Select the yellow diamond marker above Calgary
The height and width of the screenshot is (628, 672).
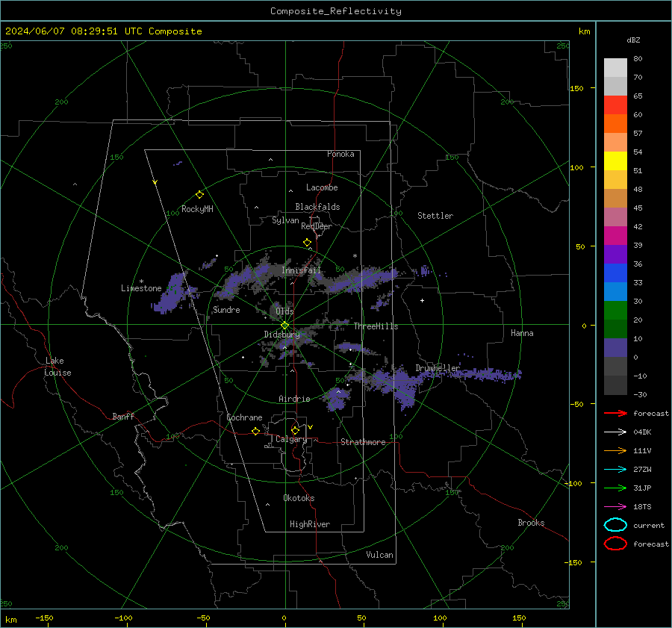[295, 430]
